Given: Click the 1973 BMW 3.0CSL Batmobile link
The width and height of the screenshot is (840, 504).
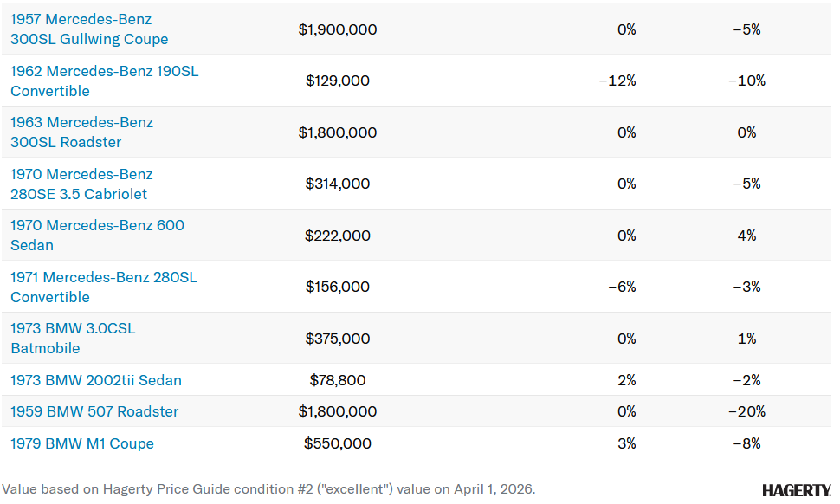Looking at the screenshot, I should click(73, 339).
